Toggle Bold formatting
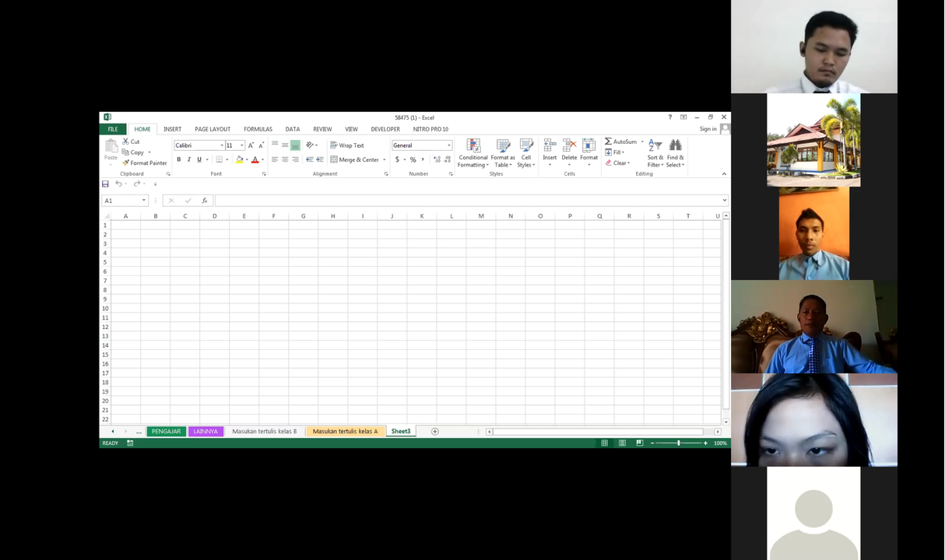This screenshot has width=945, height=560. [x=179, y=159]
